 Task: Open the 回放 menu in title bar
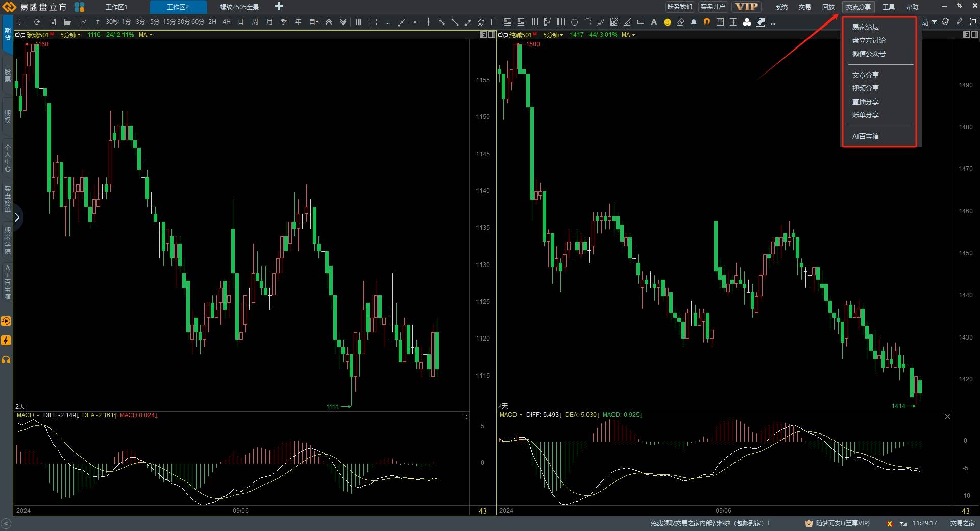[828, 7]
